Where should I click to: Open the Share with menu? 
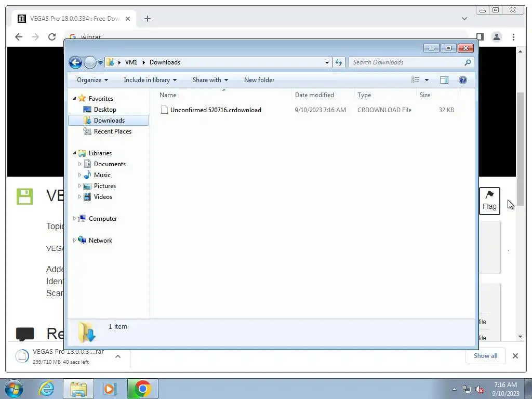pyautogui.click(x=210, y=80)
